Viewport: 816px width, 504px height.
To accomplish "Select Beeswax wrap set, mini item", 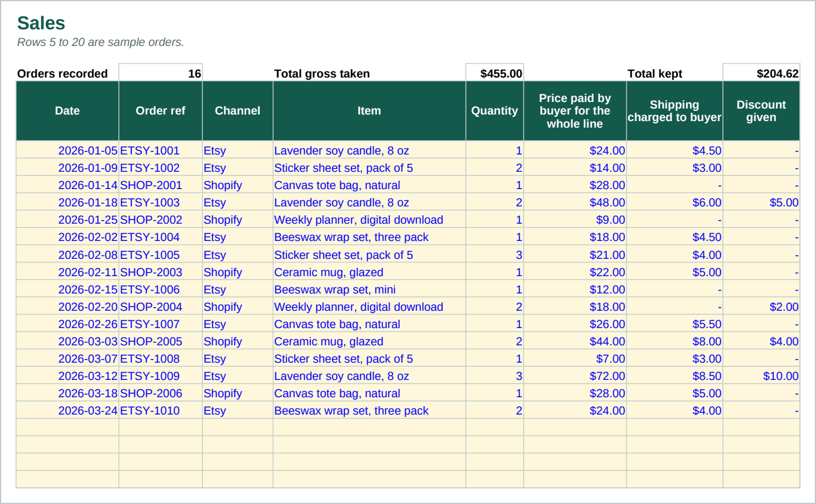I will (369, 289).
